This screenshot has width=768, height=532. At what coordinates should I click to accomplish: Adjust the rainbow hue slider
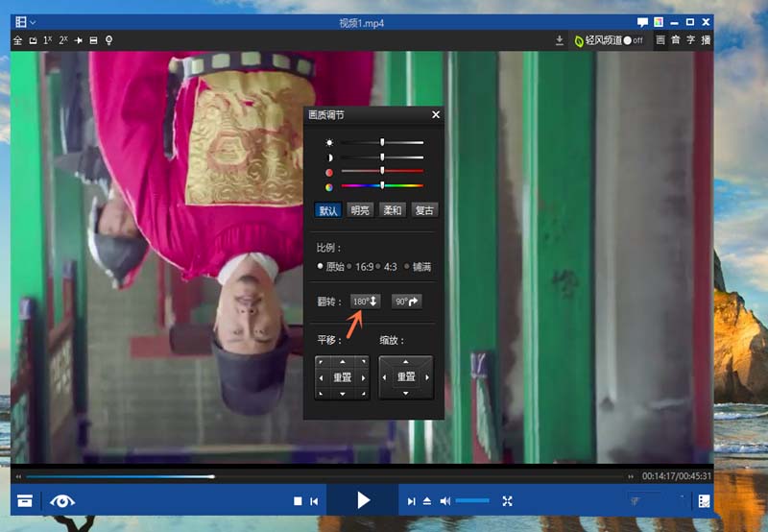pyautogui.click(x=382, y=185)
